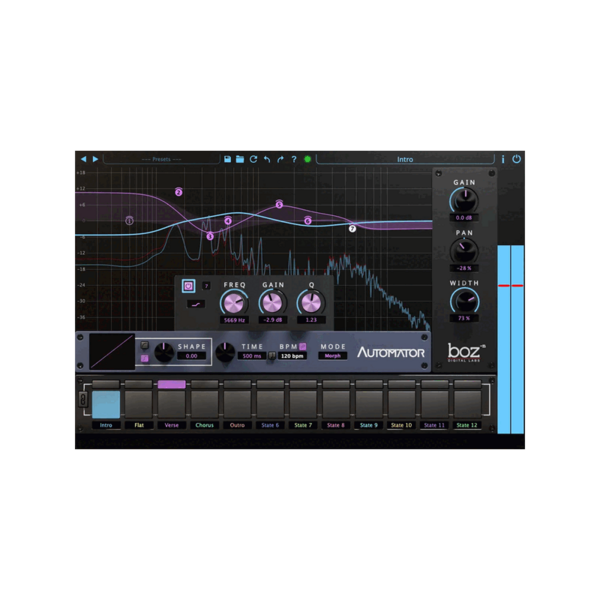Toggle the gray curve button beside SHAPE
This screenshot has height=600, width=600.
tap(145, 345)
